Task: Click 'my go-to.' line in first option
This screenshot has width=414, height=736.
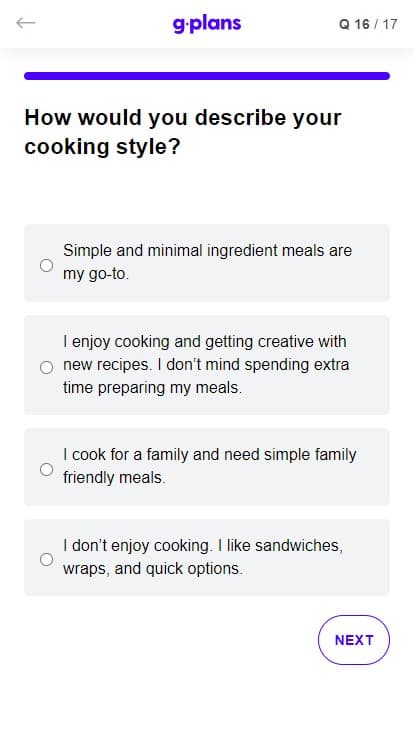Action: [x=96, y=274]
